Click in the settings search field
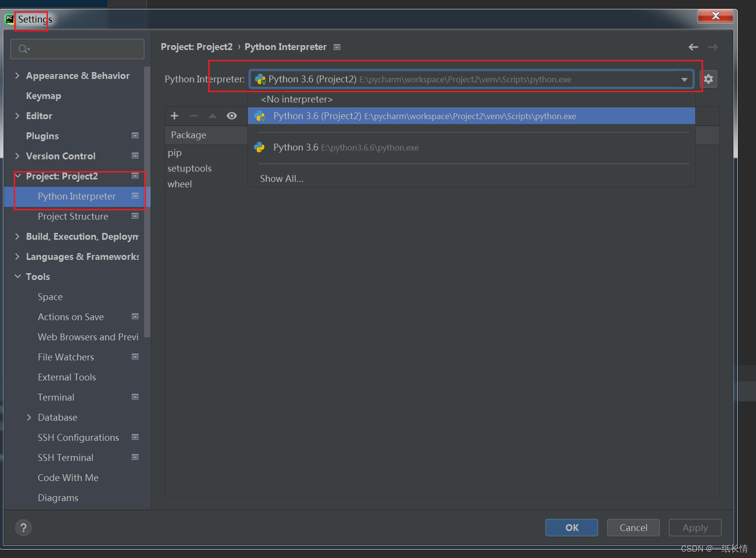756x558 pixels. pyautogui.click(x=77, y=49)
